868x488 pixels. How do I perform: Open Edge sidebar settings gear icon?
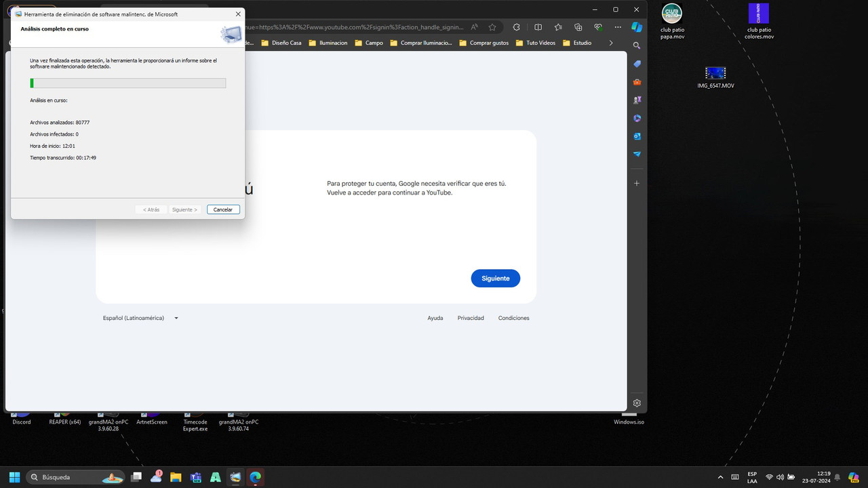637,403
